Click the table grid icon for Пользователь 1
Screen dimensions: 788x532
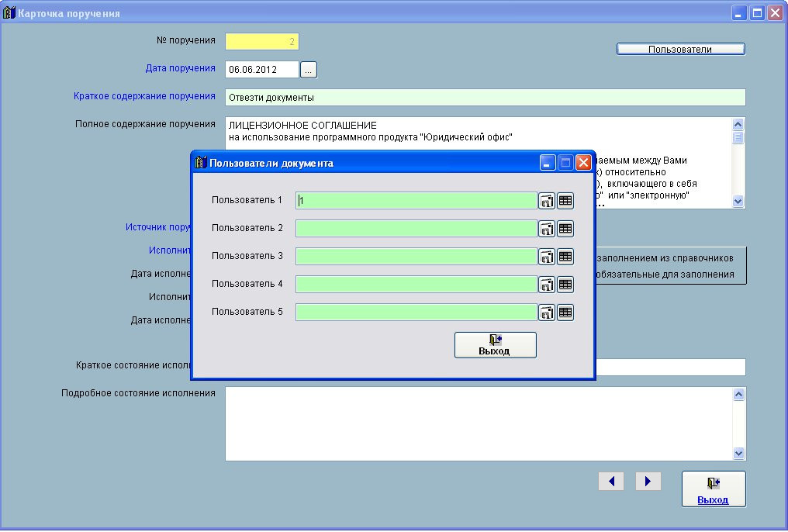(x=565, y=201)
